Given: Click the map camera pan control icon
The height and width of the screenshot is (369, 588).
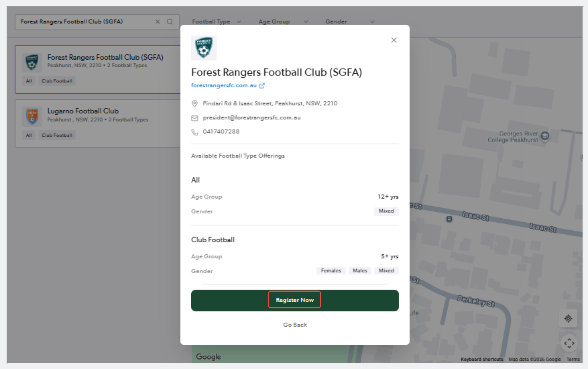Looking at the screenshot, I should [x=569, y=343].
